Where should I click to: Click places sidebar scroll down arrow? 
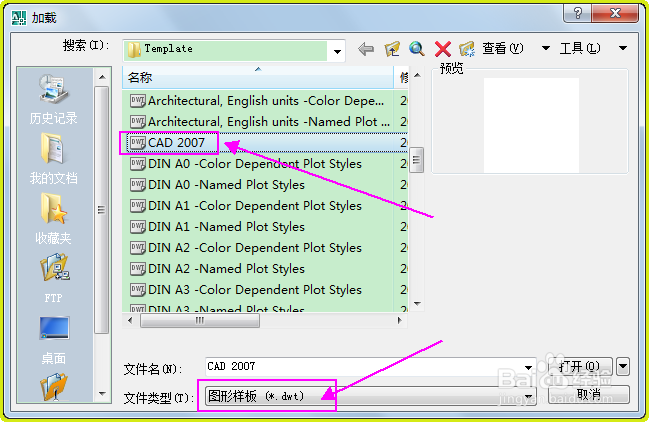pos(102,394)
